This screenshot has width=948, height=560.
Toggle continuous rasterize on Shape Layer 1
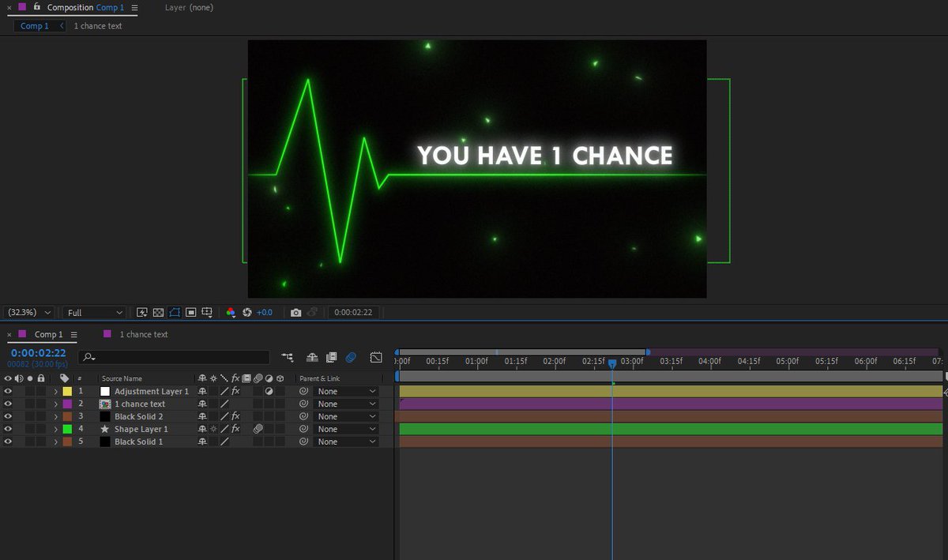click(x=213, y=430)
